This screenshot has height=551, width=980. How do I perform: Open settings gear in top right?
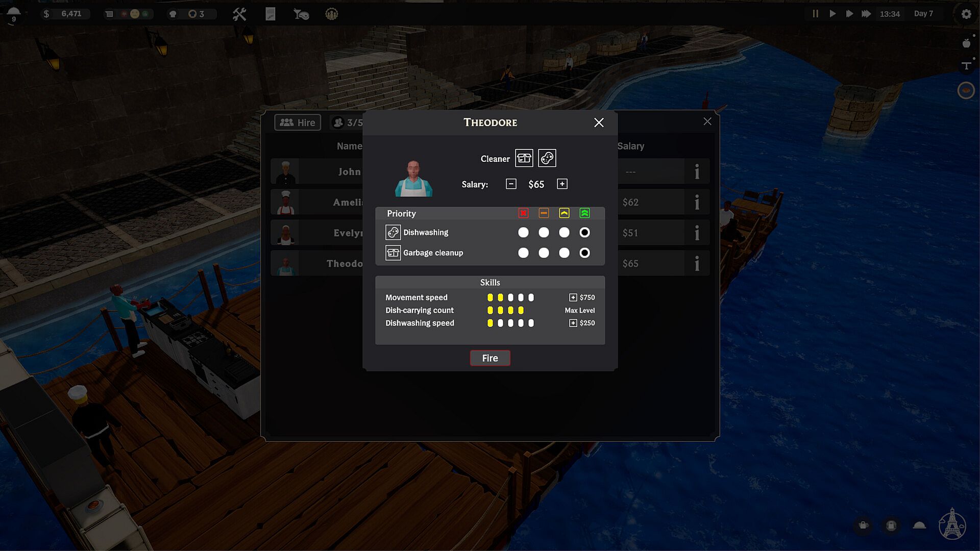[966, 14]
